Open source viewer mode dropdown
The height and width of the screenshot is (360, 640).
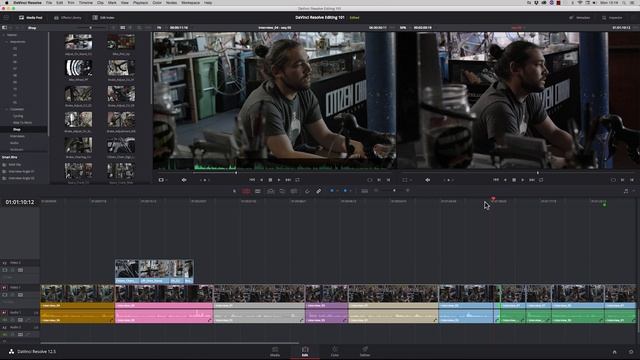coord(162,180)
